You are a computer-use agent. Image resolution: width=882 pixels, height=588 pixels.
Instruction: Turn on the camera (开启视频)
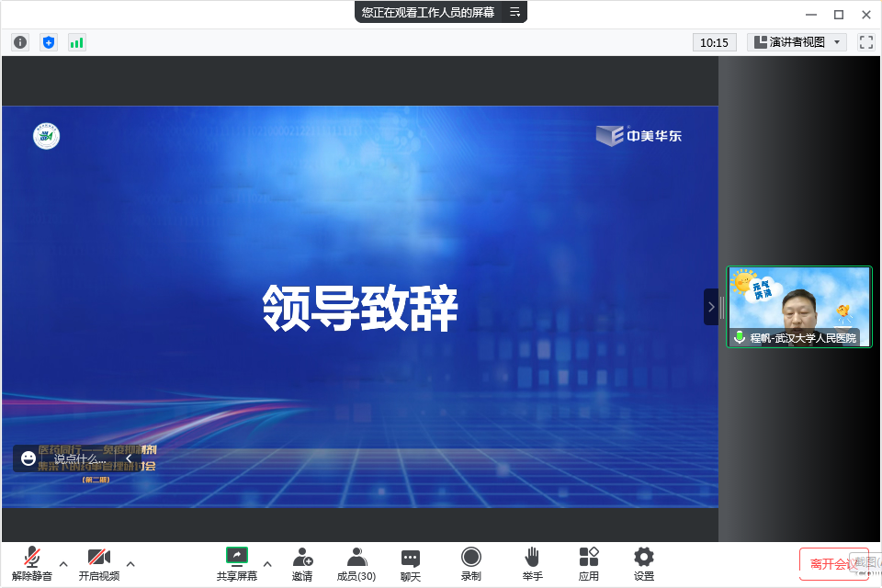point(98,563)
